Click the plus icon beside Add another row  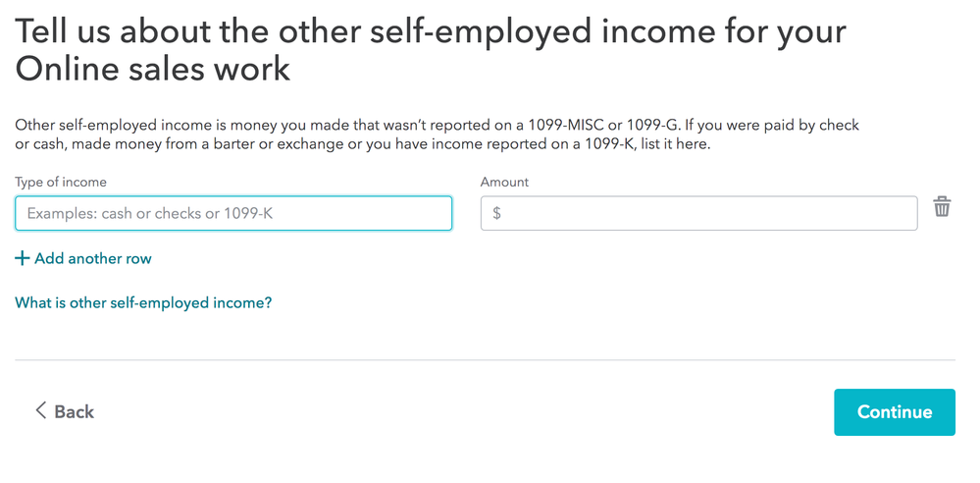coord(22,258)
